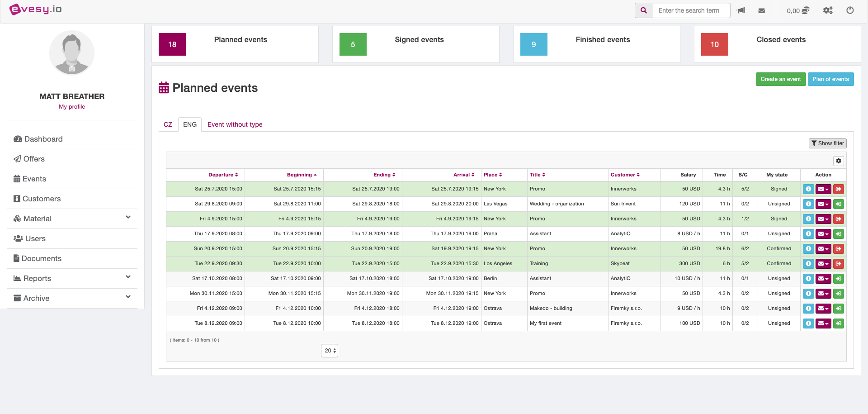
Task: Open Documents in sidebar
Action: coord(72,259)
